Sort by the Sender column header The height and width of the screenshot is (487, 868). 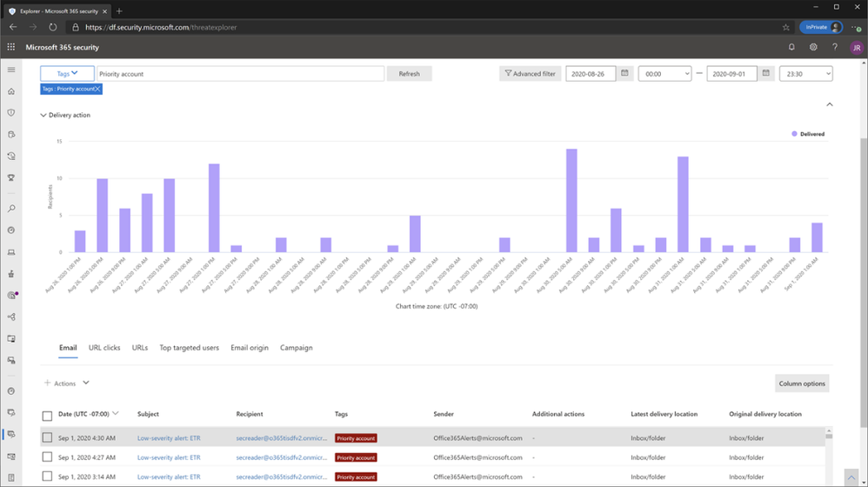(x=444, y=414)
